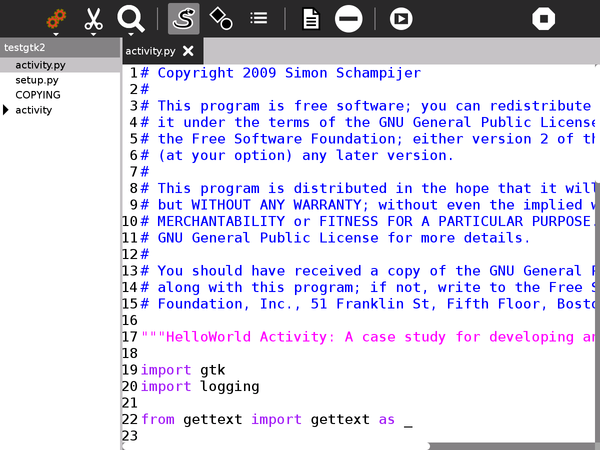
Task: Switch to the activity.py tab
Action: (x=149, y=50)
